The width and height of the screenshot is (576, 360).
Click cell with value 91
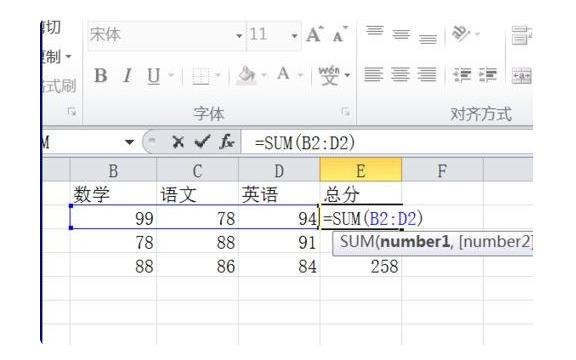click(279, 242)
